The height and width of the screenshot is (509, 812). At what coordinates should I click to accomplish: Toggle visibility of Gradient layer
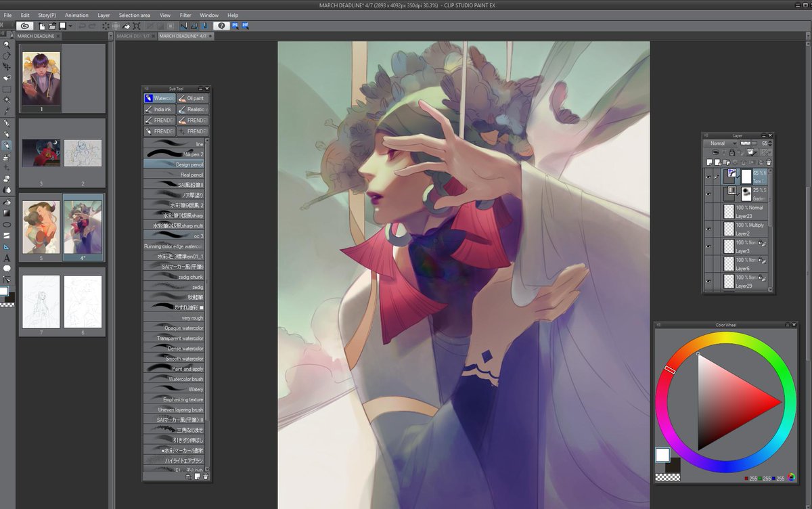708,194
